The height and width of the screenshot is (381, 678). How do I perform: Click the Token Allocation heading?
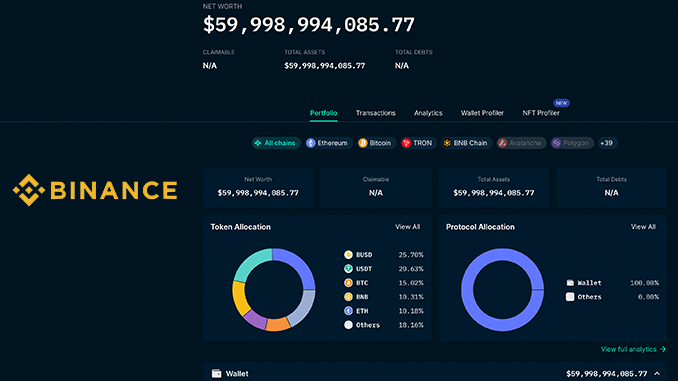point(240,227)
